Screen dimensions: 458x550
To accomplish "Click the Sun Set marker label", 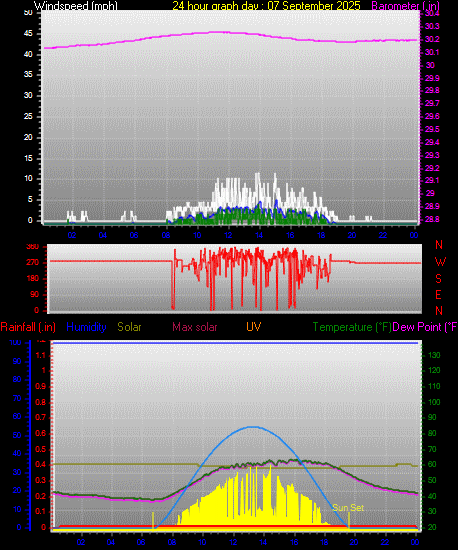I will (348, 508).
